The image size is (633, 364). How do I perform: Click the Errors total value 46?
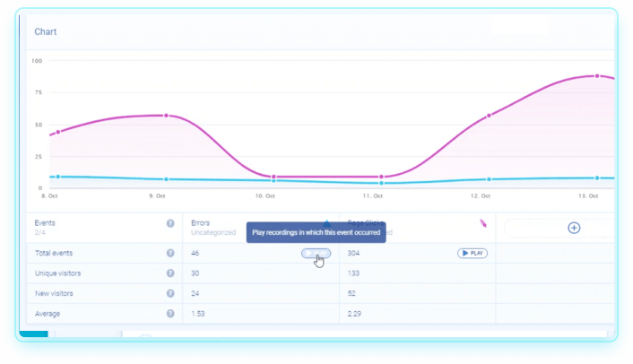[x=195, y=254]
